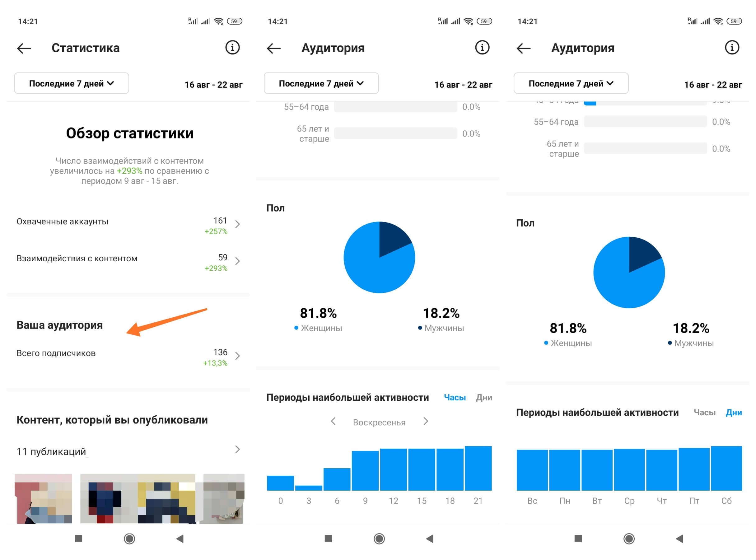Tap the 0 hour activity bar
The width and height of the screenshot is (756, 560).
pos(280,483)
